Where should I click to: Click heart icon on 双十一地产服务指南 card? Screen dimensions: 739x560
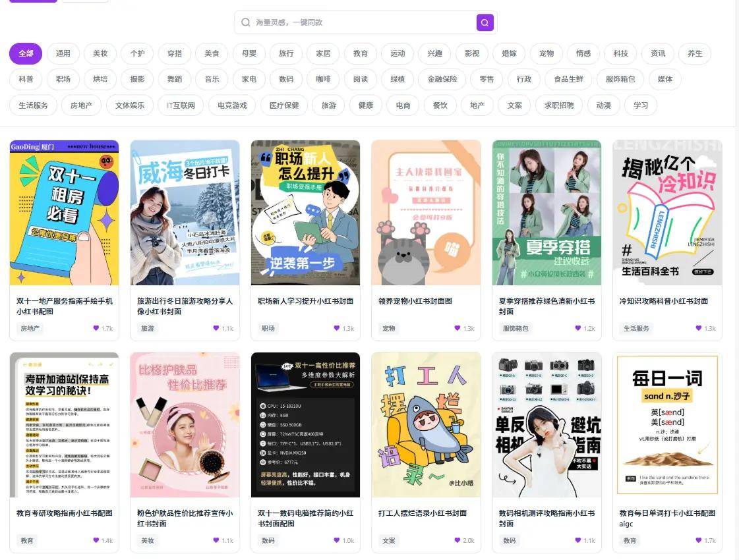96,328
